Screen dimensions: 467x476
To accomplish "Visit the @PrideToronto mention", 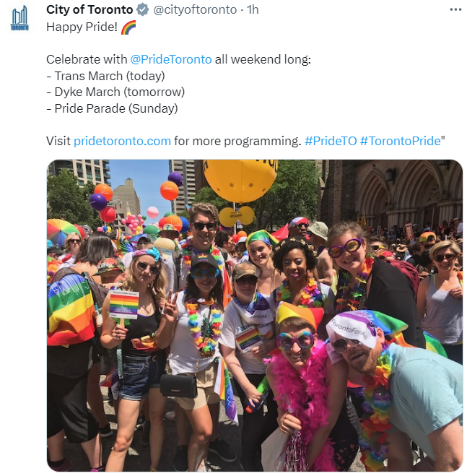I will [x=171, y=59].
